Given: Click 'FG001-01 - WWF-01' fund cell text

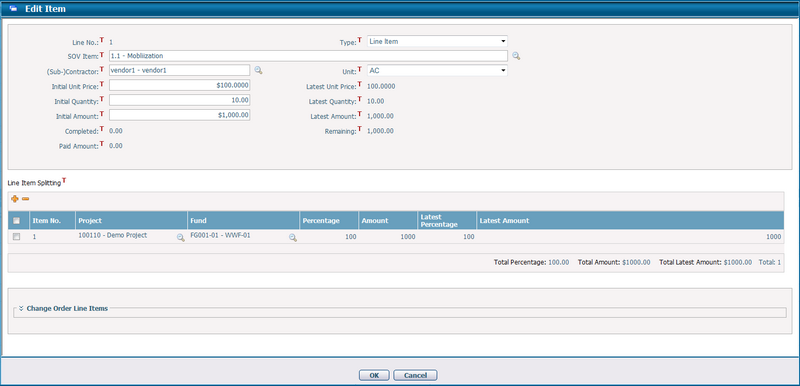Looking at the screenshot, I should point(220,236).
